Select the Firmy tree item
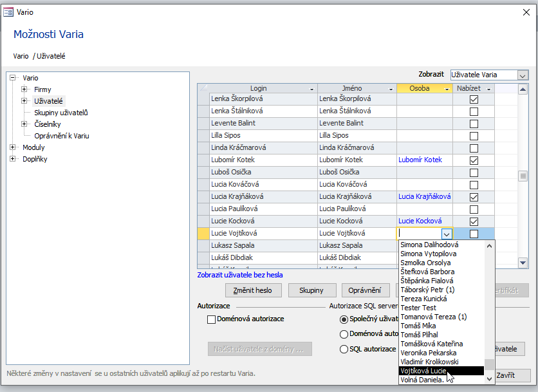Viewport: 538px width, 392px height. point(42,89)
